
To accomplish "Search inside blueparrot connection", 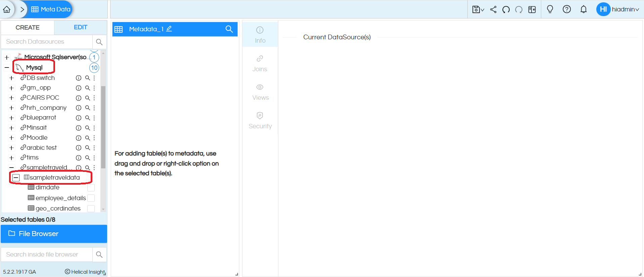I will [87, 118].
